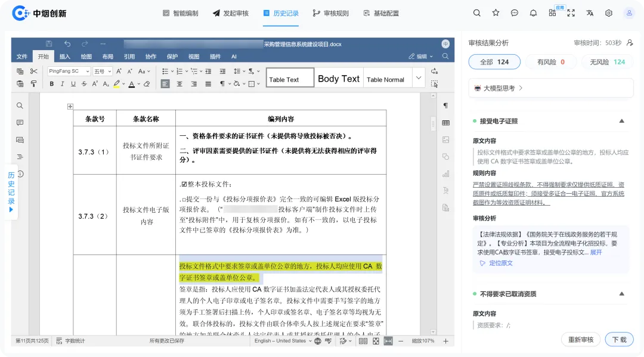644x357 pixels.
Task: Filter results by 全部 124
Action: click(x=494, y=62)
